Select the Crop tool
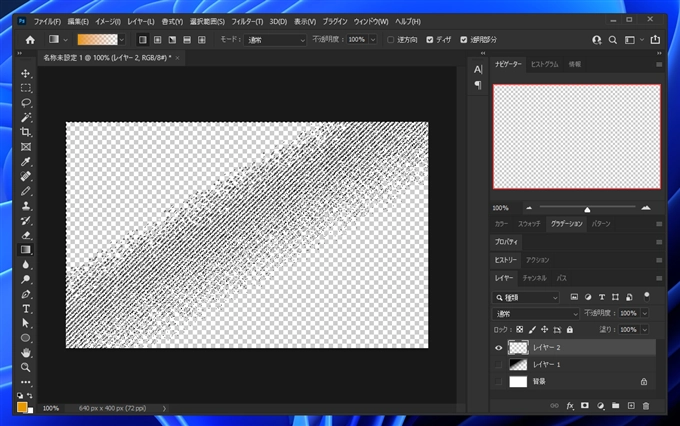 click(x=26, y=132)
